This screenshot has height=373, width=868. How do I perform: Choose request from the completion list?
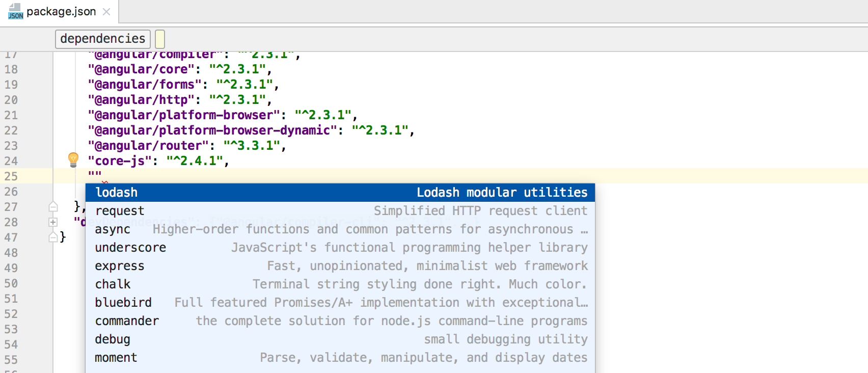[340, 211]
